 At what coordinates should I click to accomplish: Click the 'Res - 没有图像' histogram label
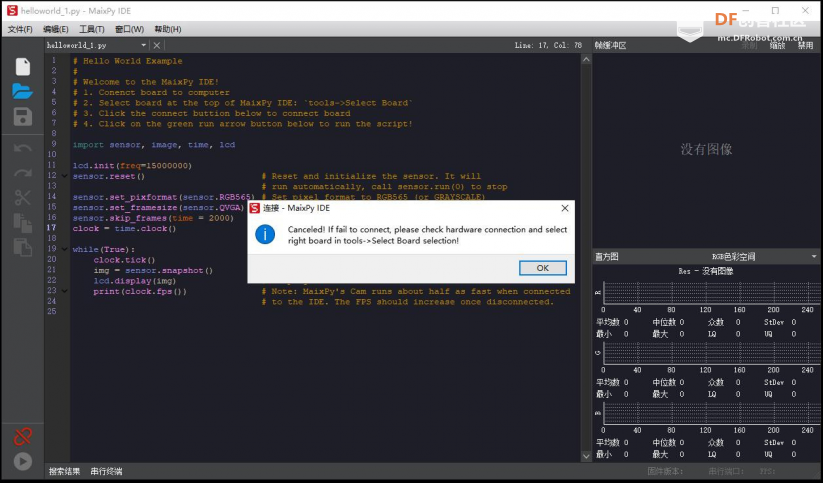click(x=706, y=271)
